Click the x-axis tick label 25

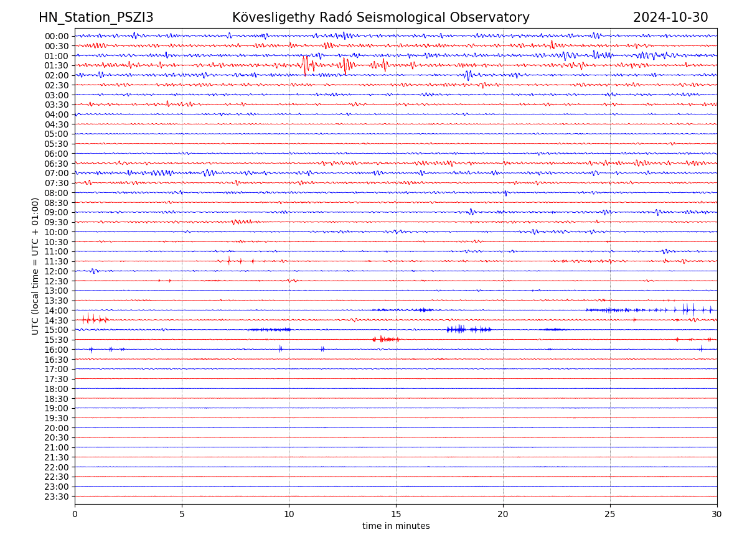tap(610, 515)
